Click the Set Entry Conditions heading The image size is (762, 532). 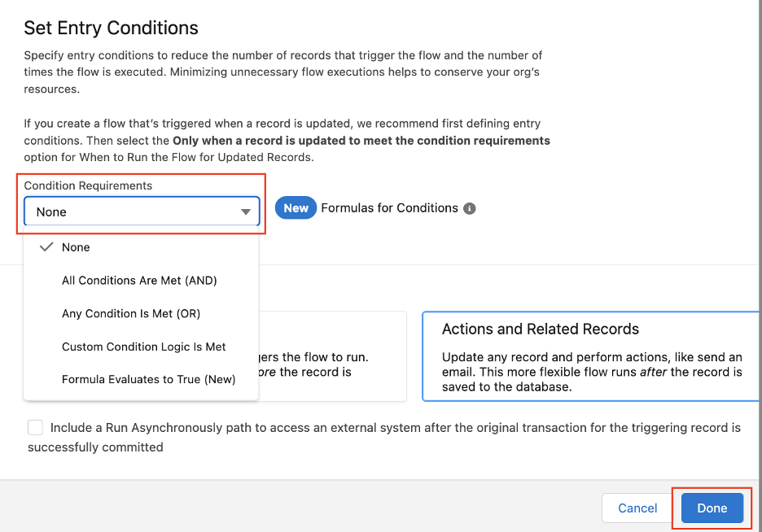click(x=111, y=28)
